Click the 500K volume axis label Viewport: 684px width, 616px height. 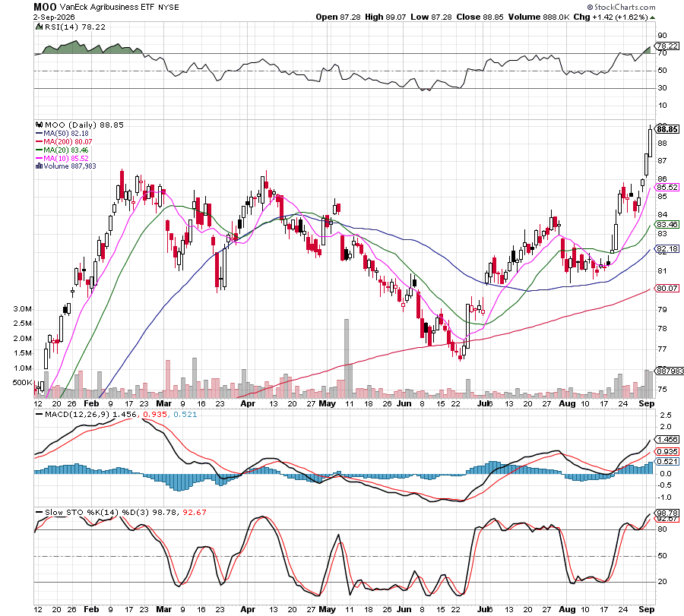coord(22,383)
